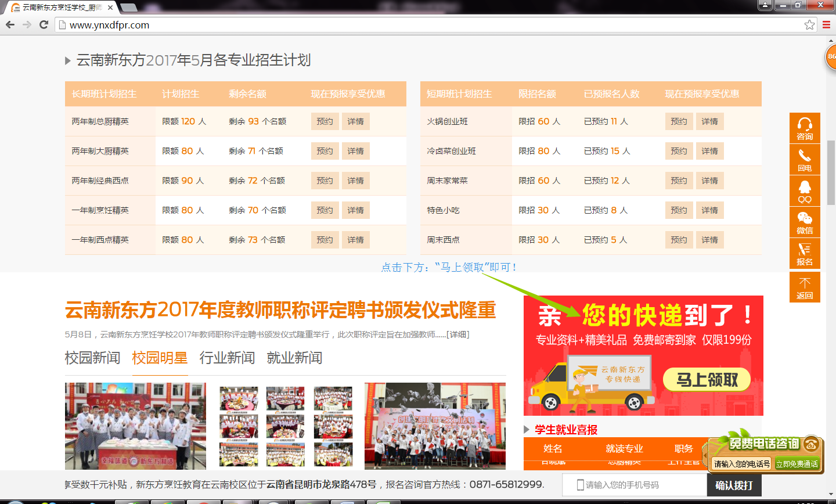
Task: Switch to 校园新闻 tab
Action: tap(92, 358)
